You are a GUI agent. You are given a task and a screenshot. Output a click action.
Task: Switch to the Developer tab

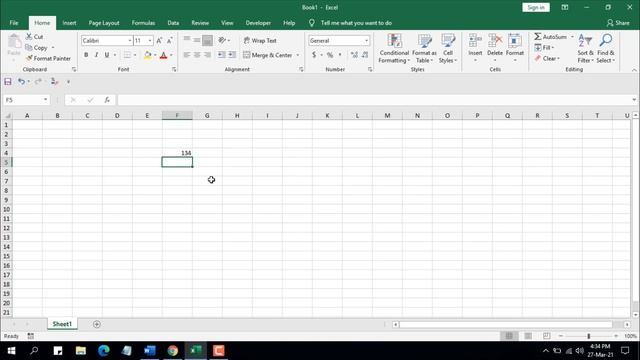pyautogui.click(x=258, y=23)
